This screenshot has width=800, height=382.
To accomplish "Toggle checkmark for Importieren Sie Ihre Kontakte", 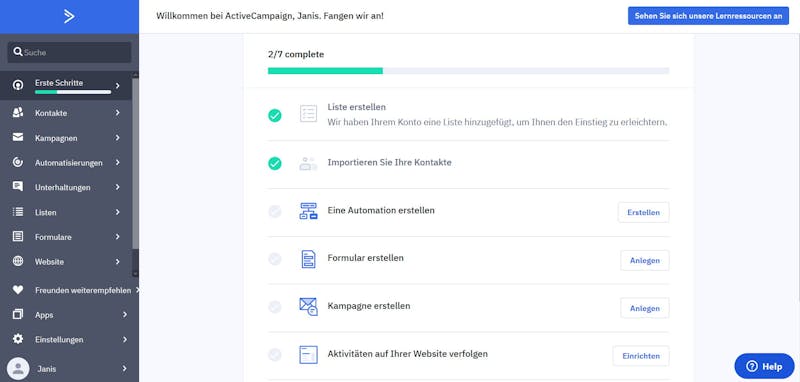I will click(x=274, y=164).
